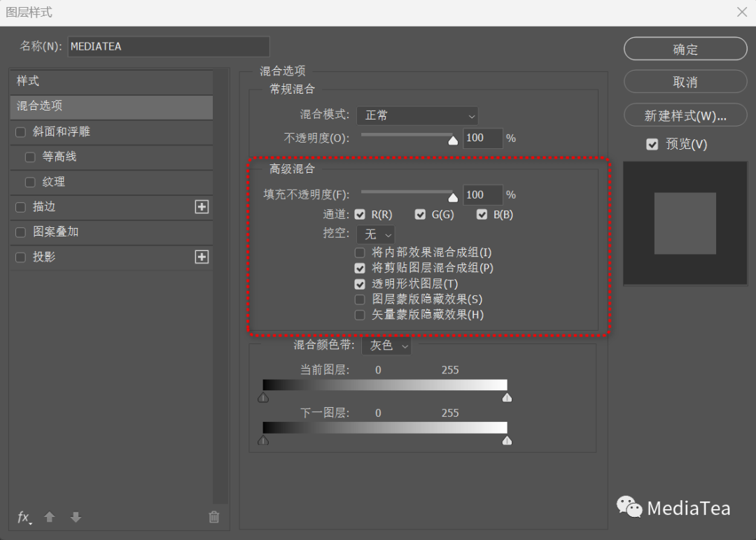Uncheck 将剪贴图层混合成组(P)
756x540 pixels.
click(360, 268)
